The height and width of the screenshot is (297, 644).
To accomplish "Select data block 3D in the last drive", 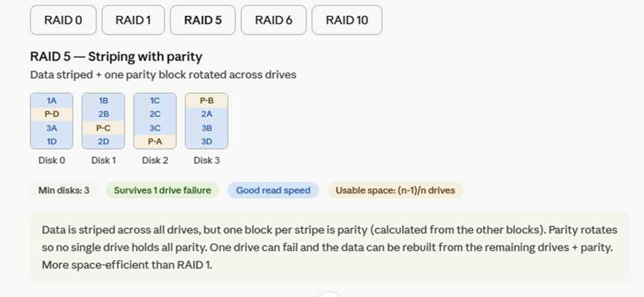I will click(x=206, y=141).
